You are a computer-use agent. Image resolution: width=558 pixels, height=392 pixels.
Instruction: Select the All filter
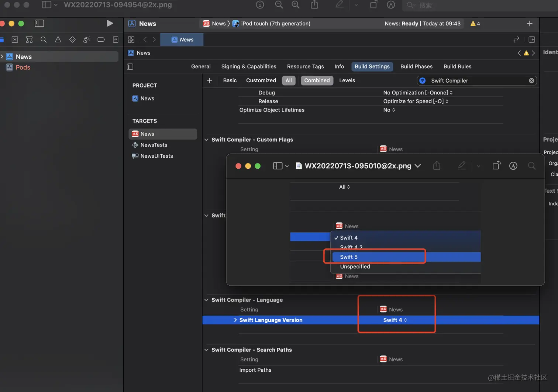pyautogui.click(x=289, y=80)
